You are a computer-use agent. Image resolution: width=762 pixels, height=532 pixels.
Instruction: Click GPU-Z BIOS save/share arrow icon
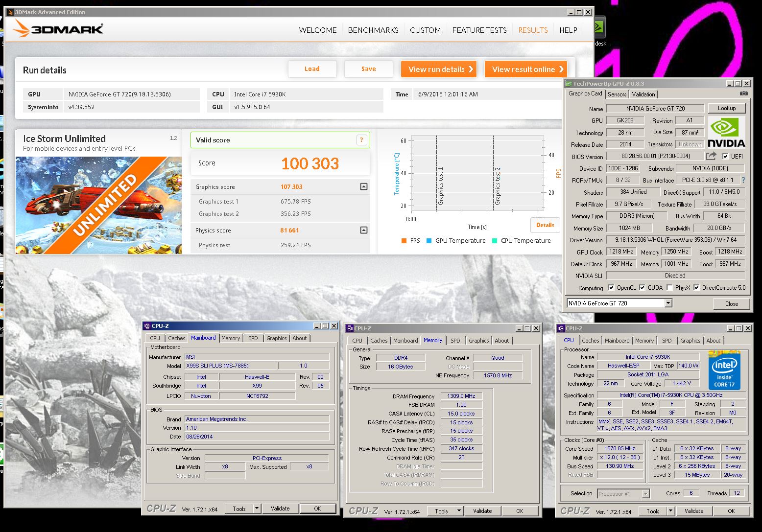click(711, 156)
